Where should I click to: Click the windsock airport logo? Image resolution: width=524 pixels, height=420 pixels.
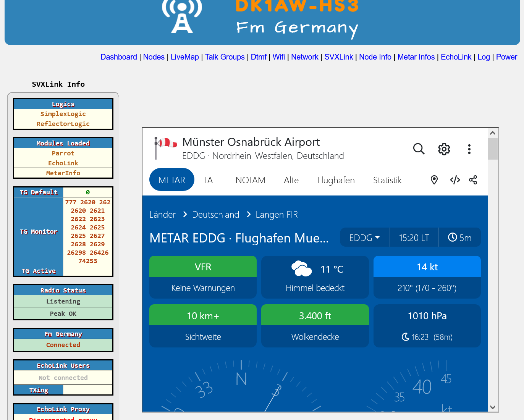(165, 147)
